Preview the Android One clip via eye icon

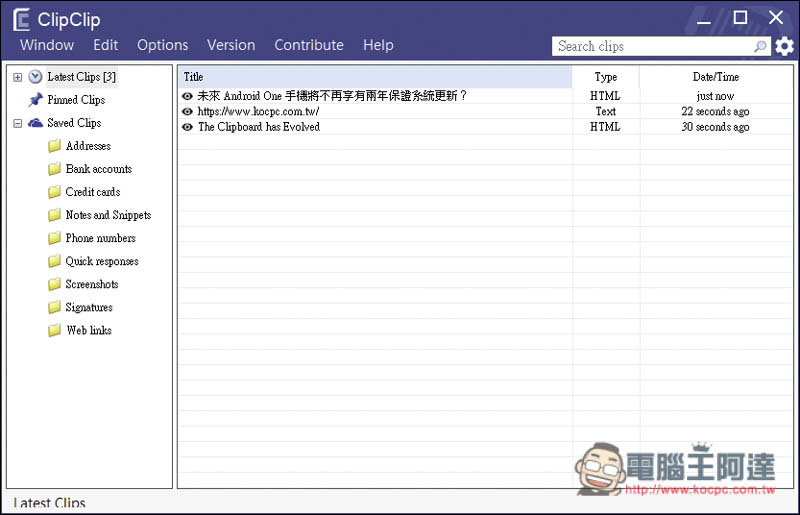click(187, 96)
